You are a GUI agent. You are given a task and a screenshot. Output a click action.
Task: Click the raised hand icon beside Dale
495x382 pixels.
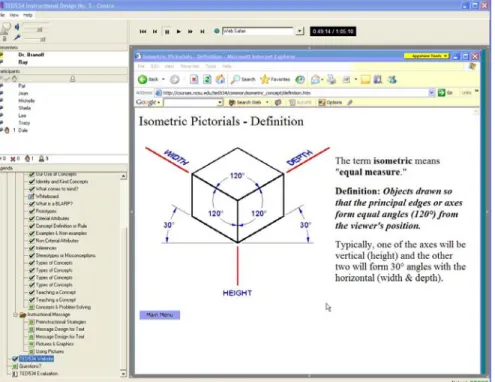tap(7, 130)
